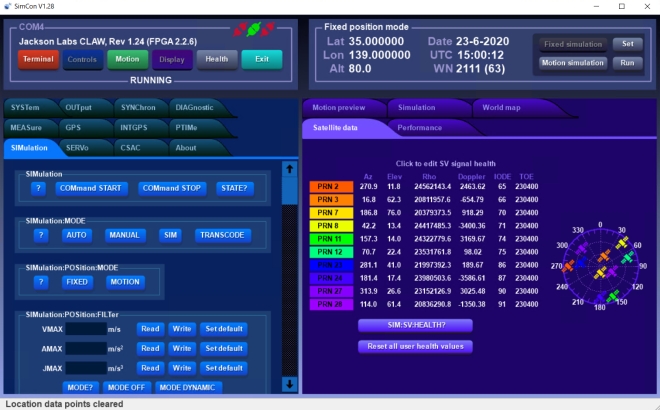660x410 pixels.
Task: Set simulation mode to MANUAL
Action: coord(125,235)
